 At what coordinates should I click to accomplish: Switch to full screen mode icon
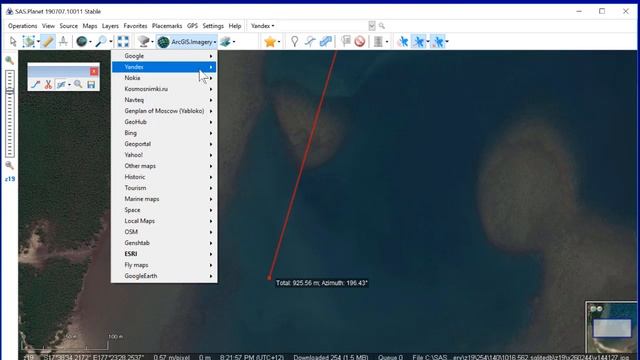click(123, 41)
